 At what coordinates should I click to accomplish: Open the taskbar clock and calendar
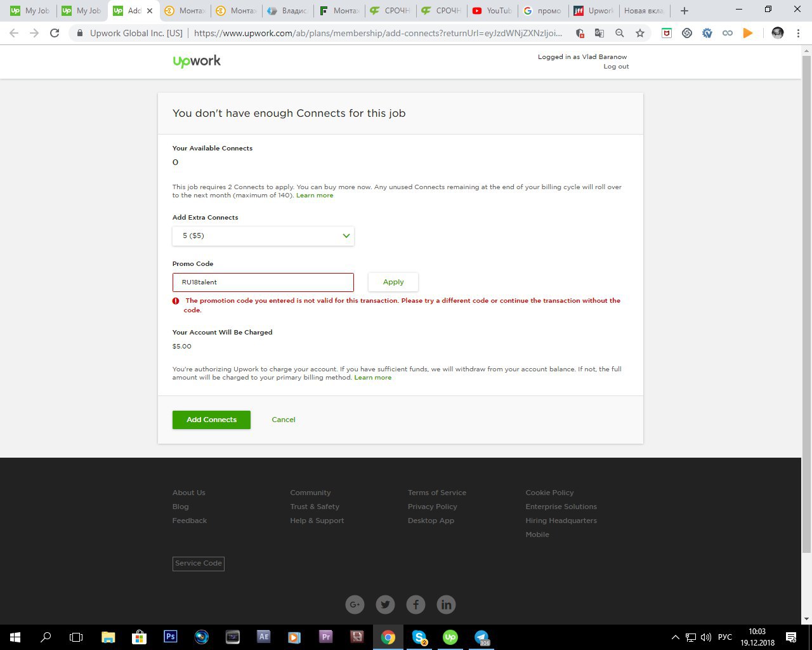tap(757, 637)
